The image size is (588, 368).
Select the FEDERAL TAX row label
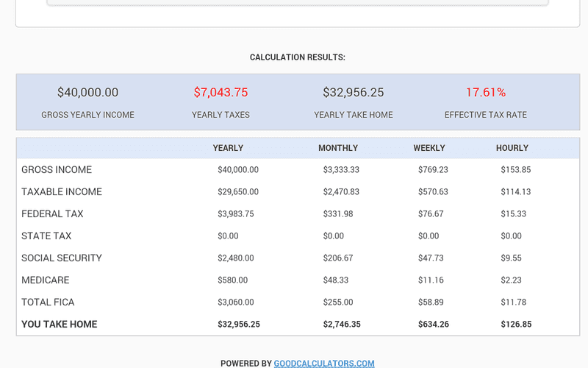pyautogui.click(x=52, y=214)
